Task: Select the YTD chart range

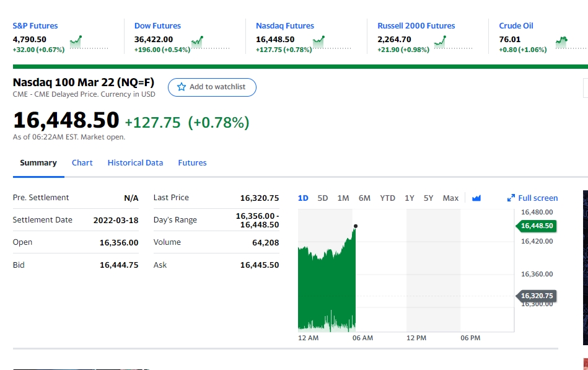Action: click(387, 198)
